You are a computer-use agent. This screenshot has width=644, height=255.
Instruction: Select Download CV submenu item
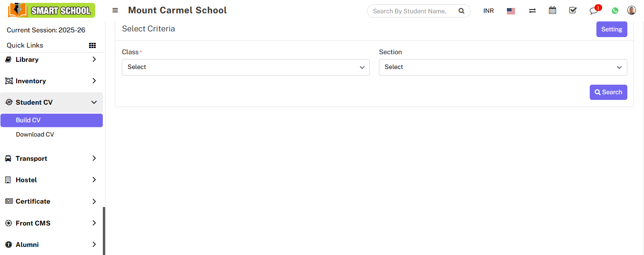tap(35, 135)
